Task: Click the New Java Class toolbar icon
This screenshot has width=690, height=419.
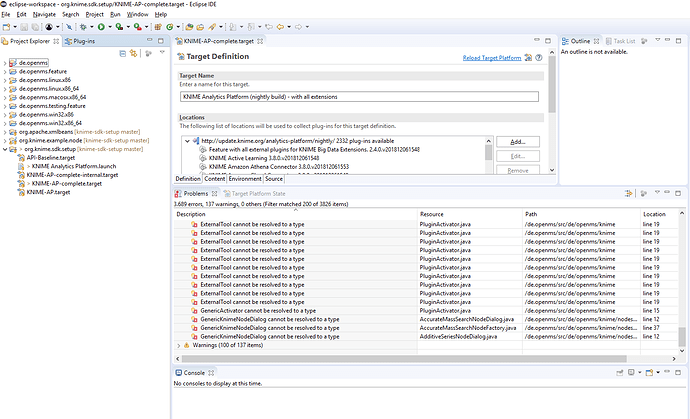Action: click(169, 27)
